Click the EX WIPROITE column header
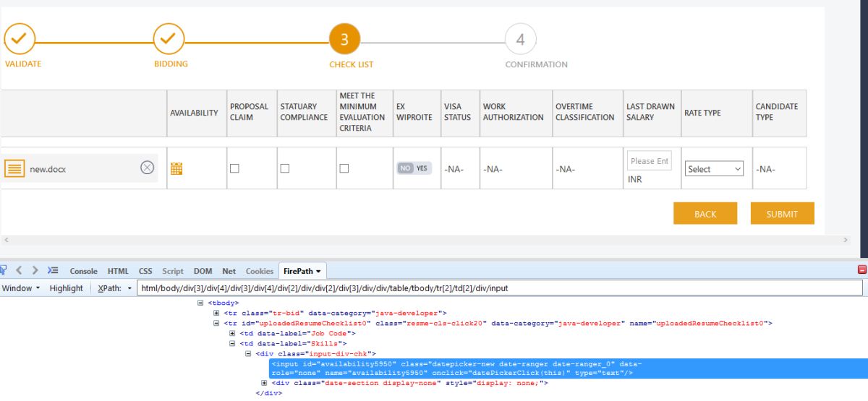Viewport: 868px width, 401px height. (414, 112)
